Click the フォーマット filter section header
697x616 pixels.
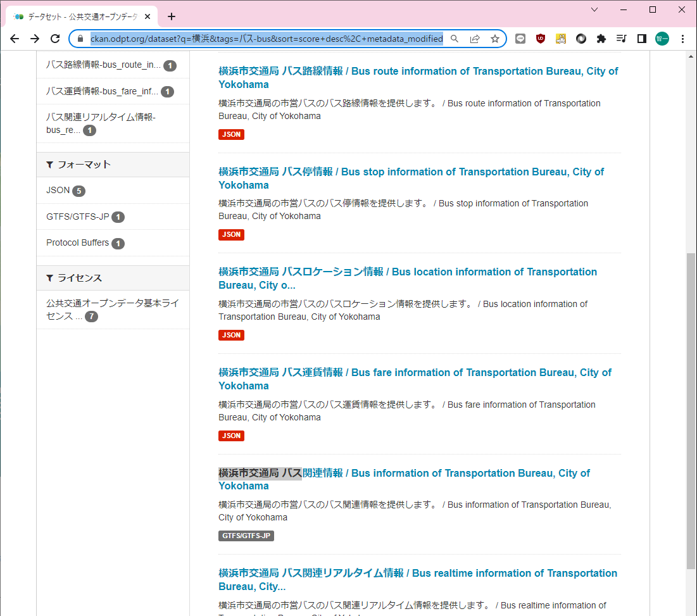click(84, 165)
